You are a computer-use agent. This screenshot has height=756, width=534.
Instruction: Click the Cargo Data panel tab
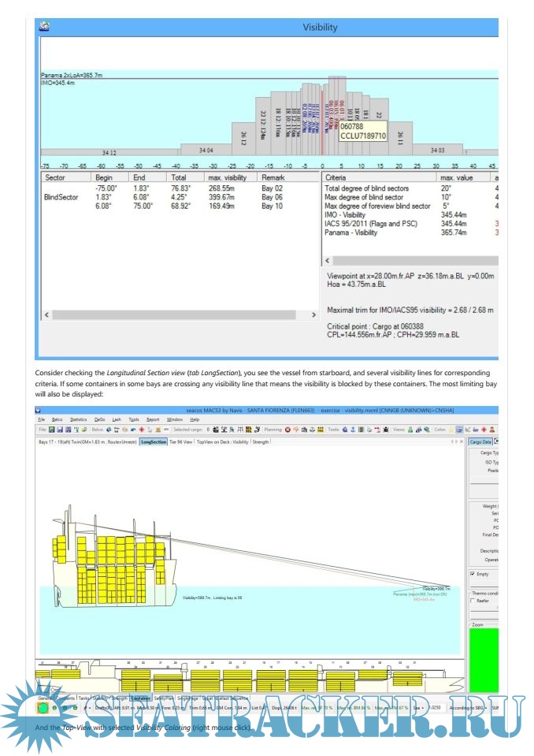pos(480,442)
